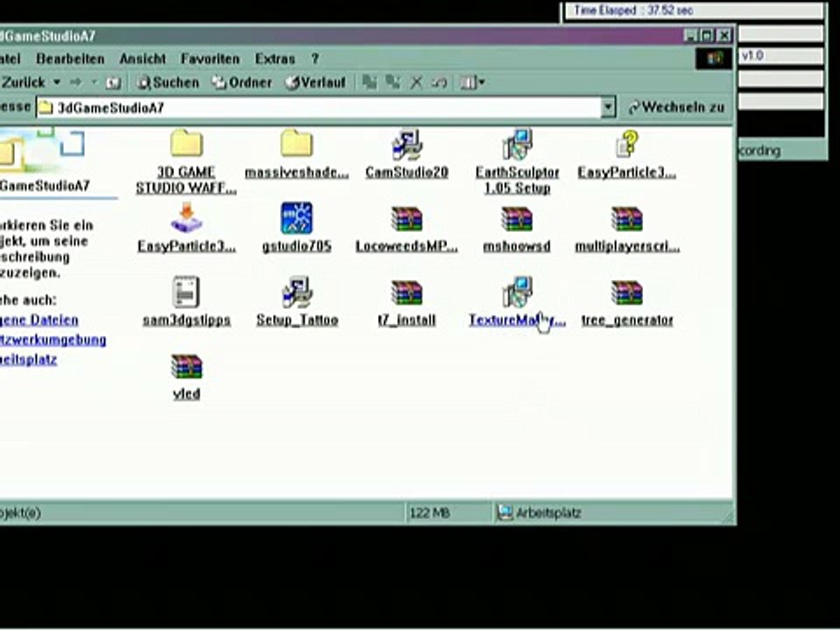Screen dimensions: 840x630
Task: Click the Verlauf history button
Action: point(316,82)
